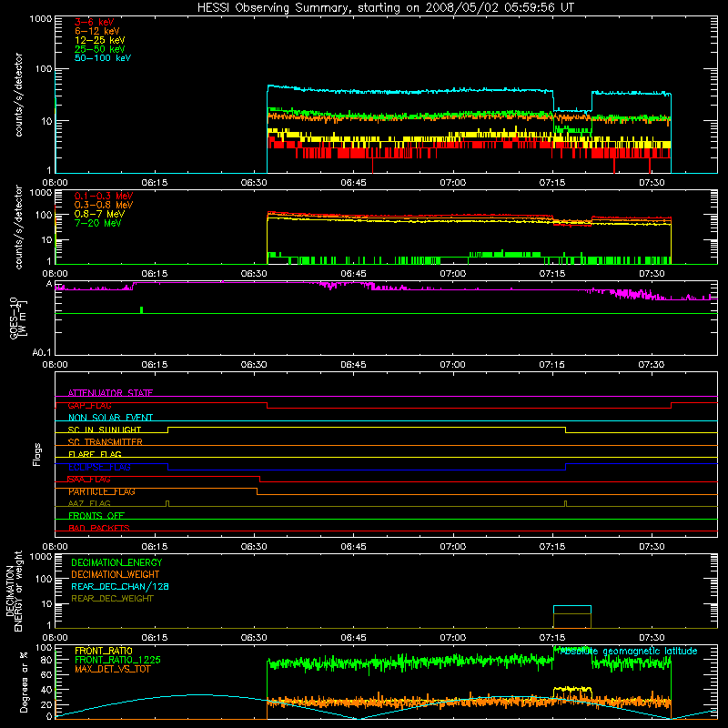
Task: Click the "DECIMATION ENERGY or weight" axis title
Action: coord(14,591)
